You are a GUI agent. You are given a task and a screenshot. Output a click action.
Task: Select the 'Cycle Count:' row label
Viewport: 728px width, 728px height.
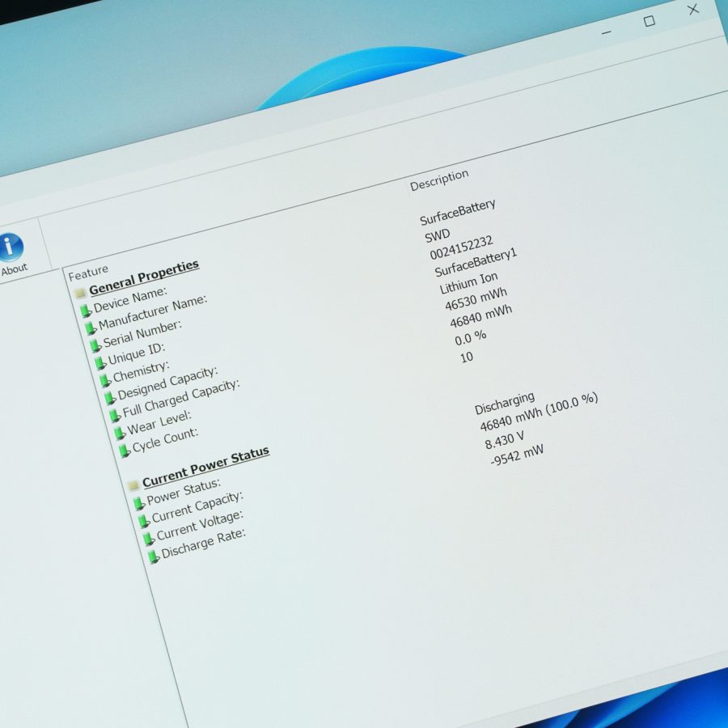pyautogui.click(x=165, y=439)
